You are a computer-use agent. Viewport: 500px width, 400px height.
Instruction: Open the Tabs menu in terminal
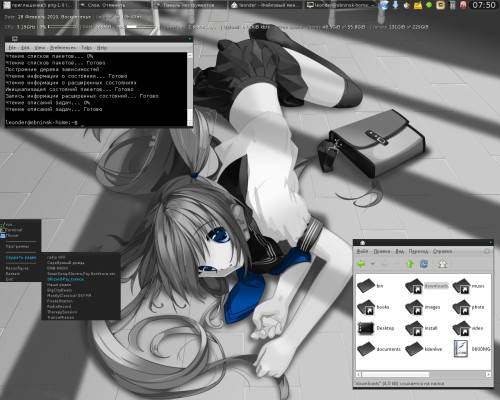click(x=86, y=48)
